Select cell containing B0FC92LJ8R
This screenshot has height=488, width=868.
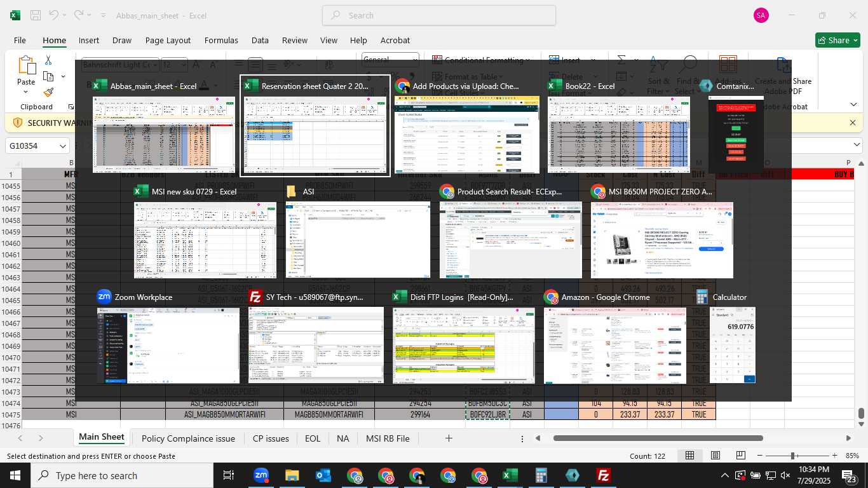tap(487, 414)
